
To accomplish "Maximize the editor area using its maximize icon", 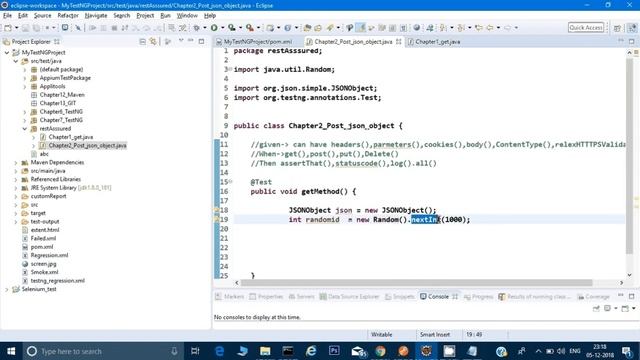I will (631, 41).
